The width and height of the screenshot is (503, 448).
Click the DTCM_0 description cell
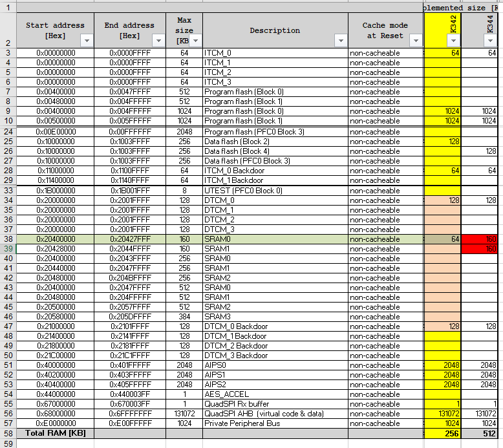pyautogui.click(x=275, y=200)
